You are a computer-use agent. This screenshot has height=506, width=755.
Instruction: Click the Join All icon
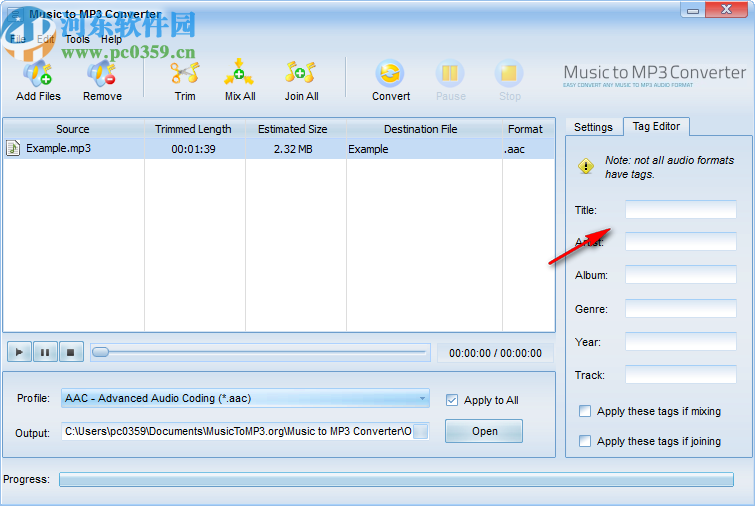300,73
